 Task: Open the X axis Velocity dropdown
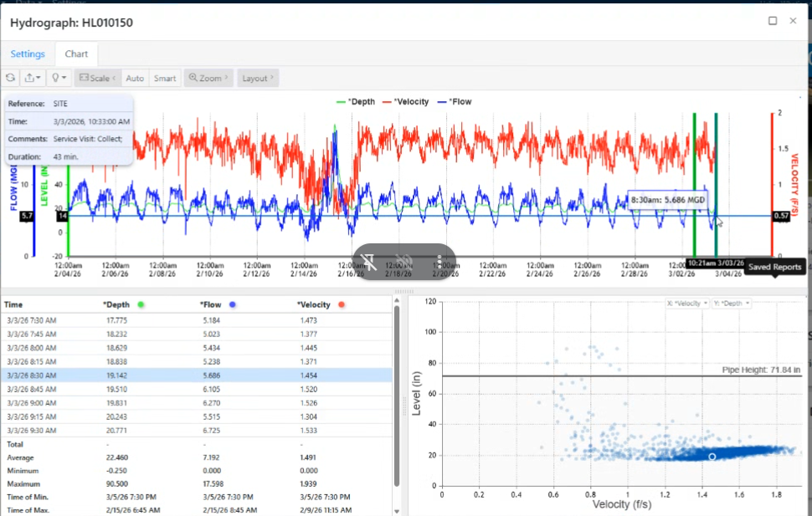pyautogui.click(x=686, y=303)
